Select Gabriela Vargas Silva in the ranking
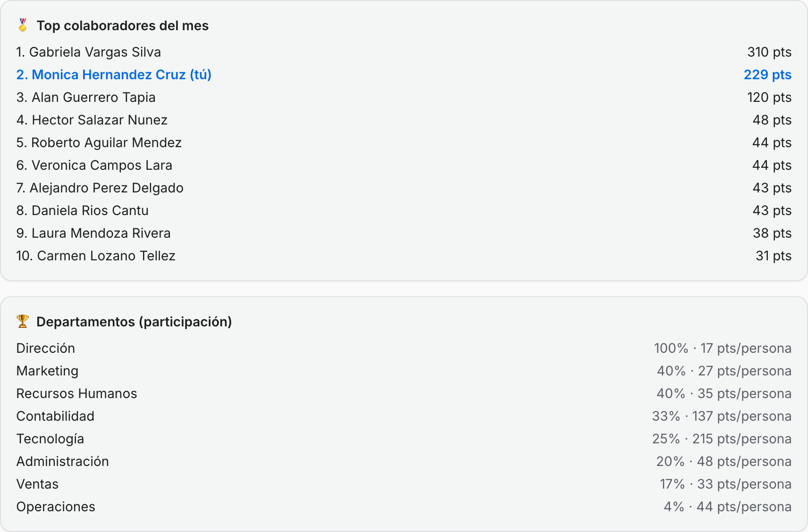The height and width of the screenshot is (532, 808). pyautogui.click(x=404, y=52)
